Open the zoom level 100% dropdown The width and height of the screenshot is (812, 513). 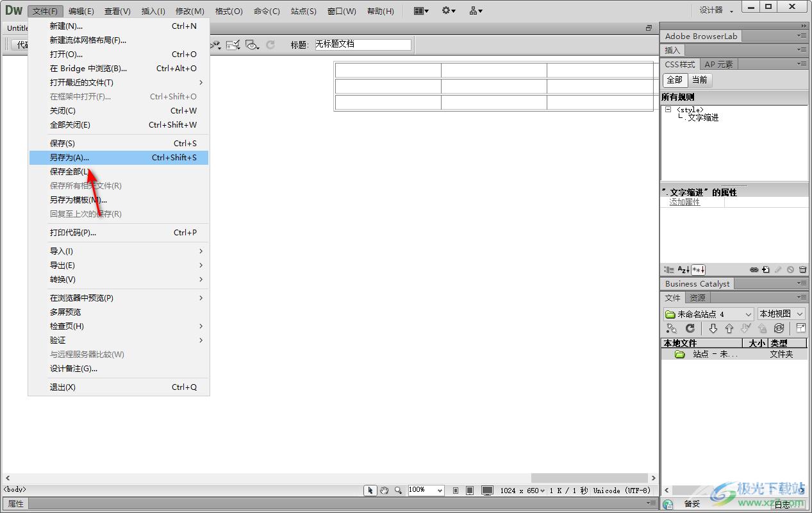[x=426, y=490]
